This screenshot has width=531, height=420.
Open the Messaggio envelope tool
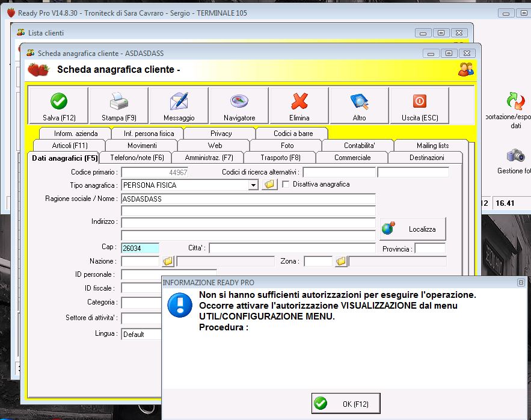[179, 105]
